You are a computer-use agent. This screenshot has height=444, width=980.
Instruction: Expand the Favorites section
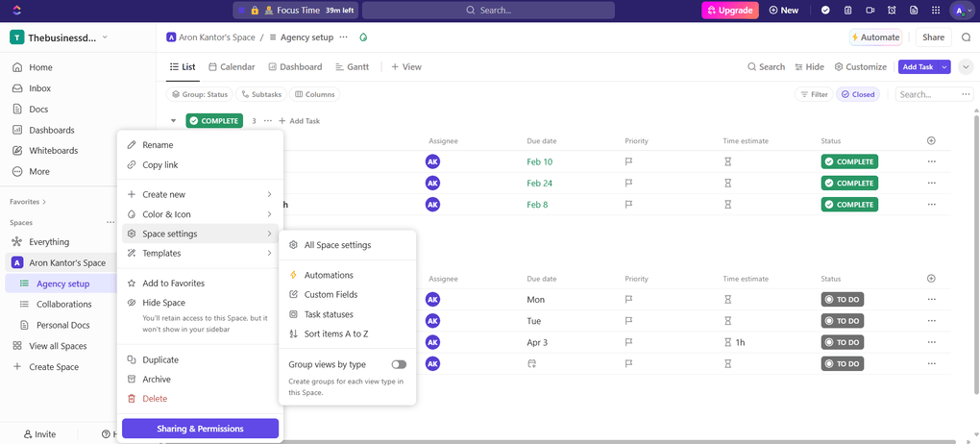[x=28, y=202]
